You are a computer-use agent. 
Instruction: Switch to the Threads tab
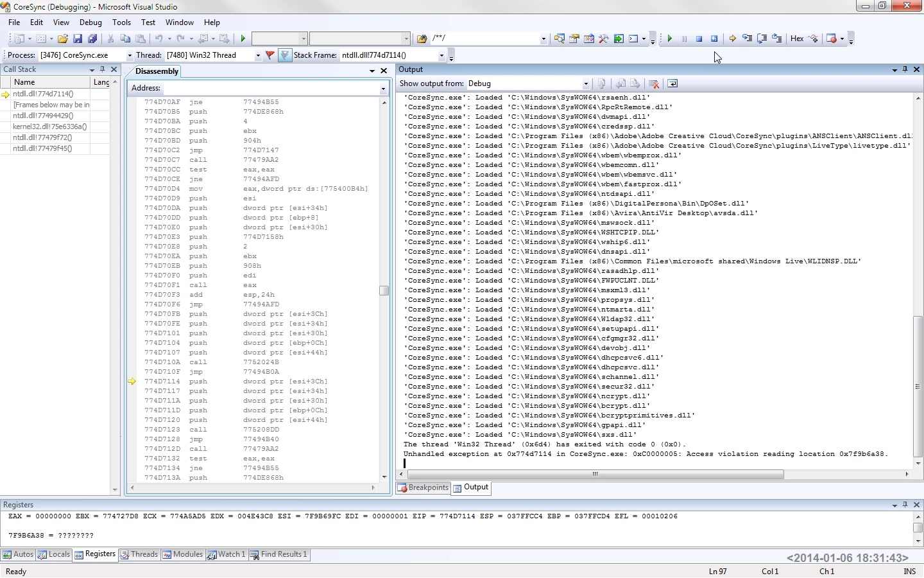(139, 554)
